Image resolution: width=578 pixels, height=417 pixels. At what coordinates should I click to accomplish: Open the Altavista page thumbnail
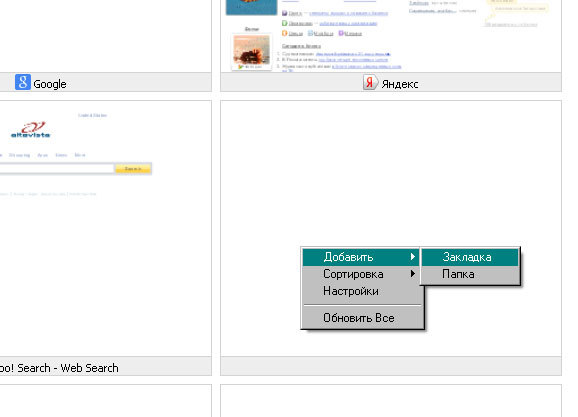105,228
